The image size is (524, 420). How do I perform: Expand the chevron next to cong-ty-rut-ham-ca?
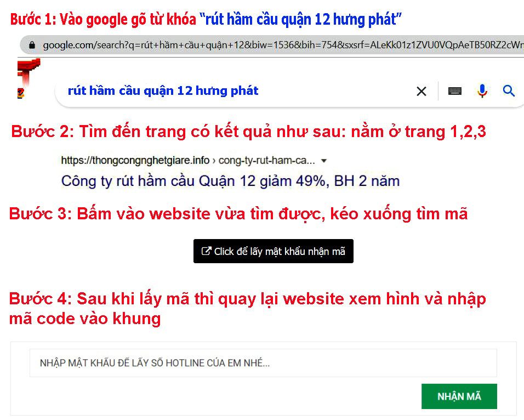click(324, 160)
